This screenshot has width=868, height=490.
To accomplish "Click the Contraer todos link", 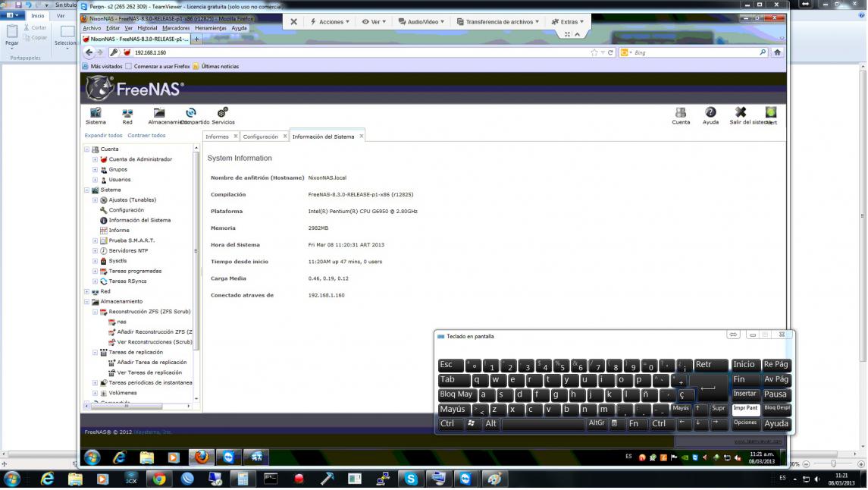I will (146, 136).
